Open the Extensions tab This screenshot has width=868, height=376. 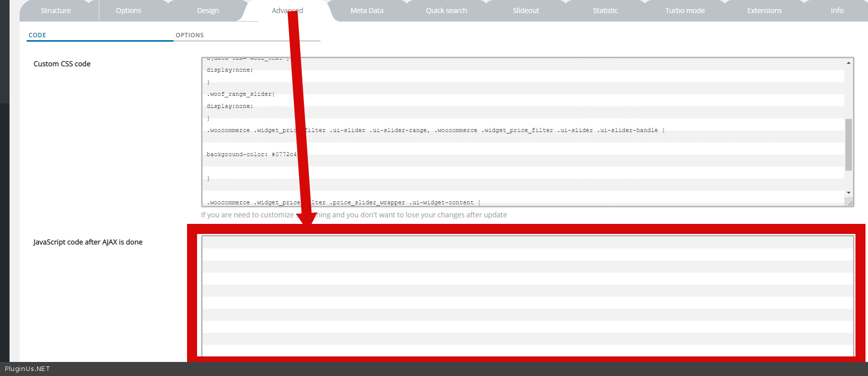coord(764,11)
